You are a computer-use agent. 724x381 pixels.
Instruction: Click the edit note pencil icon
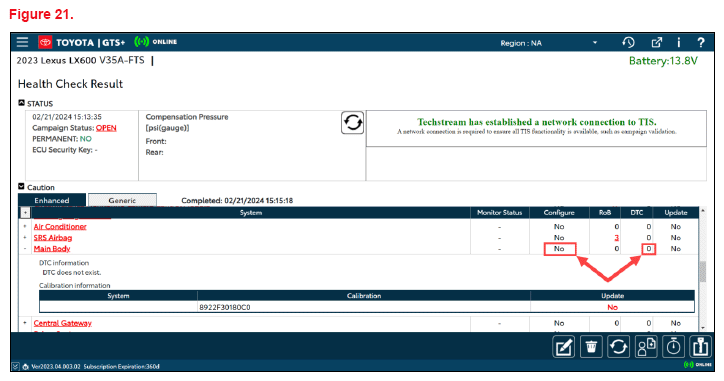pyautogui.click(x=564, y=347)
